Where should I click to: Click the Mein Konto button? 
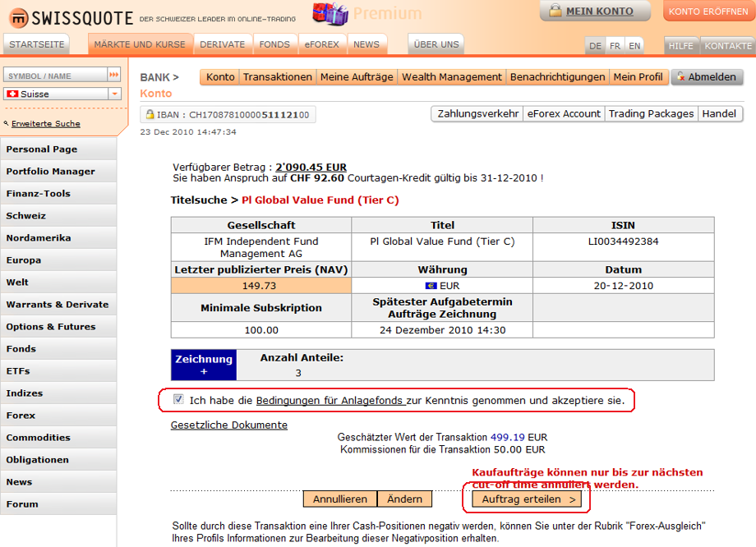594,11
